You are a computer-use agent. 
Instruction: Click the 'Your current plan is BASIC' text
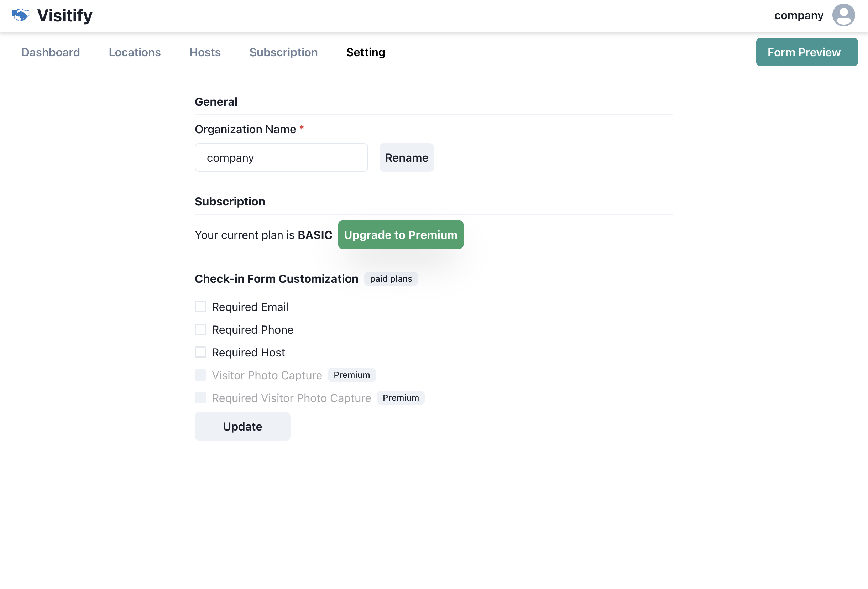[x=264, y=235]
